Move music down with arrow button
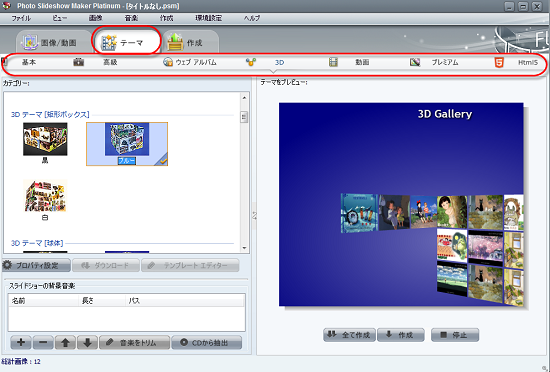The height and width of the screenshot is (372, 550). (87, 343)
